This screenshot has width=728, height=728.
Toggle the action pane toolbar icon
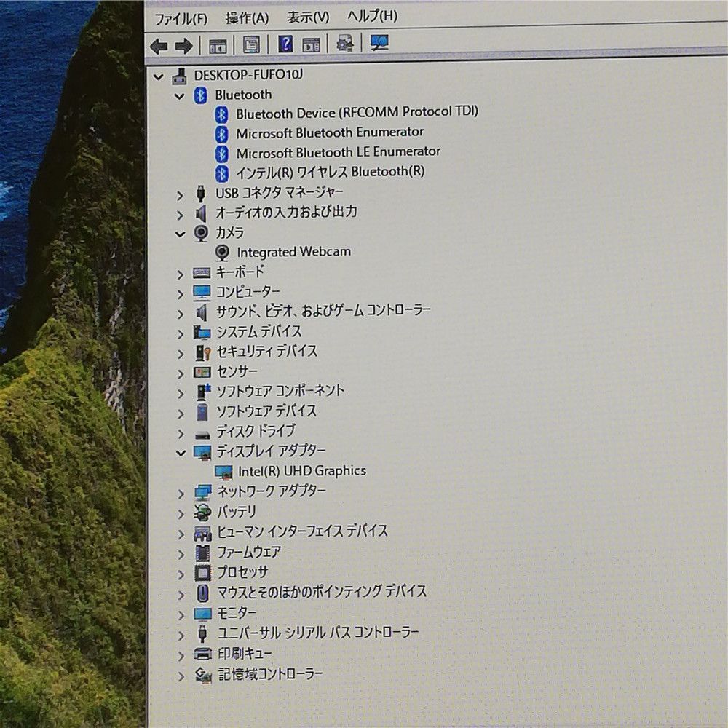[311, 44]
